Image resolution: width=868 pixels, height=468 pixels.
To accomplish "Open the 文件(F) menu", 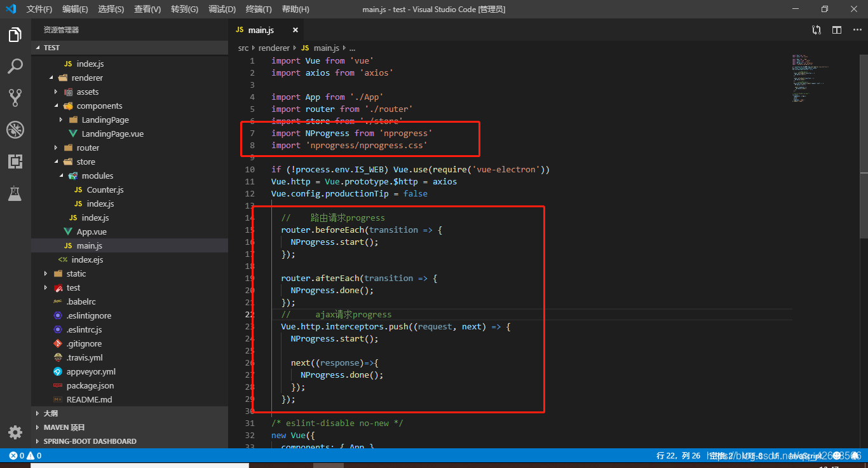I will [39, 9].
